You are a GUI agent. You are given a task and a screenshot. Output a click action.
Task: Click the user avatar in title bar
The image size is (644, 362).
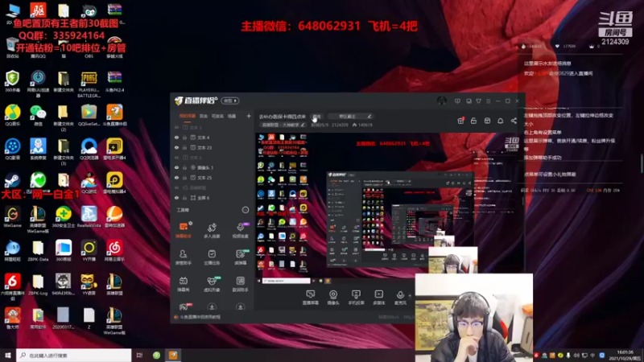click(x=441, y=101)
